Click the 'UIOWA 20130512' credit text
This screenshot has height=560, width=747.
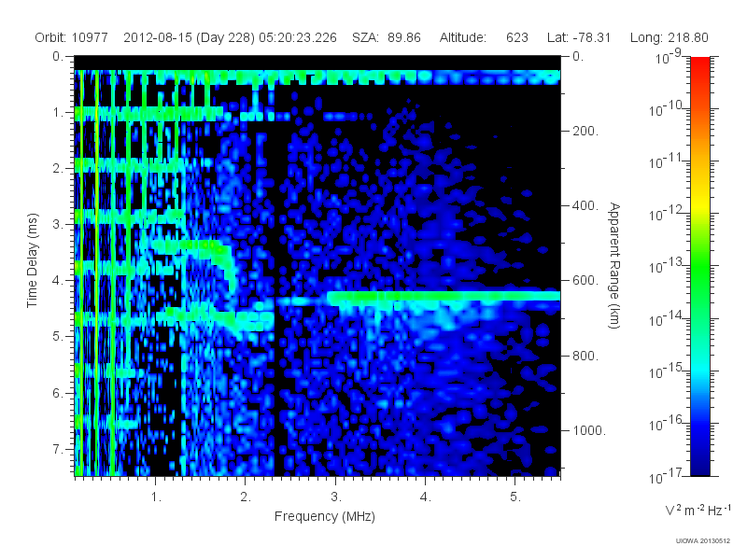coord(703,540)
